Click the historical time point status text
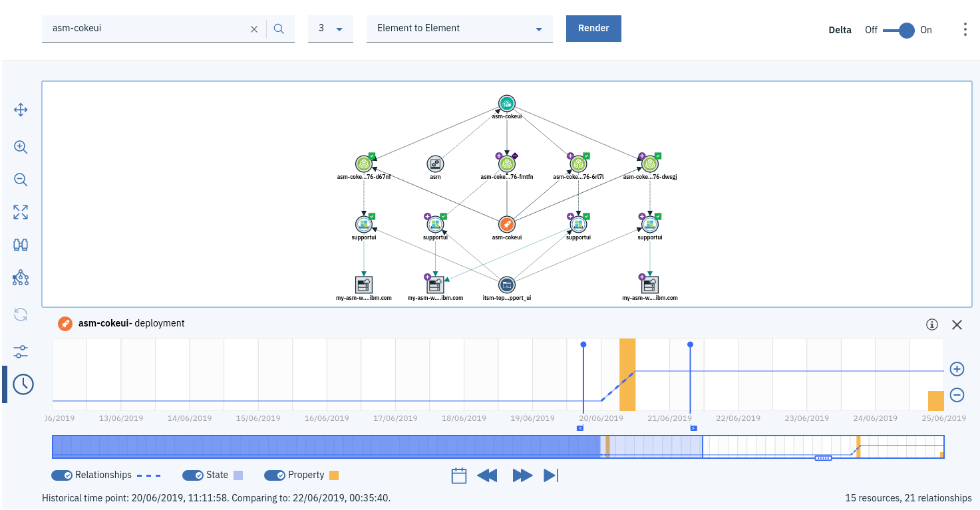980x510 pixels. (x=216, y=498)
